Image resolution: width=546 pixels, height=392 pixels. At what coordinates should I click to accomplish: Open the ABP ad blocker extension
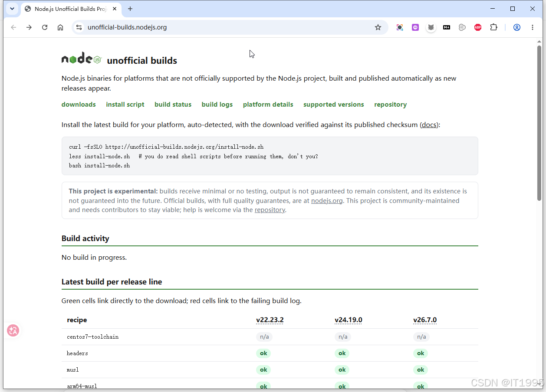pos(478,27)
